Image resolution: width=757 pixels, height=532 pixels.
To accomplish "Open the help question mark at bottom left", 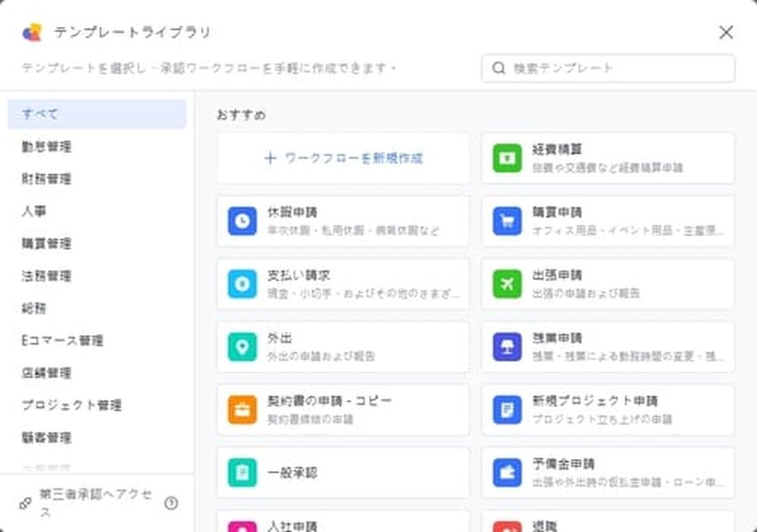I will coord(174,502).
